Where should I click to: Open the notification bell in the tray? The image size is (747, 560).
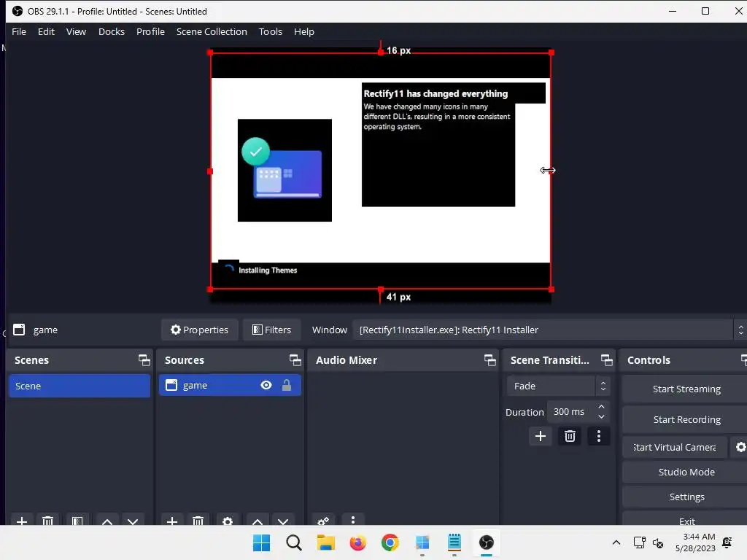pos(727,542)
